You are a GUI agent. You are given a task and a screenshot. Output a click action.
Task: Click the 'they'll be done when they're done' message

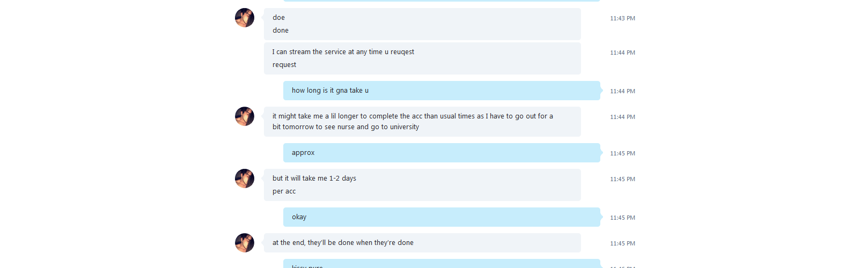422,243
